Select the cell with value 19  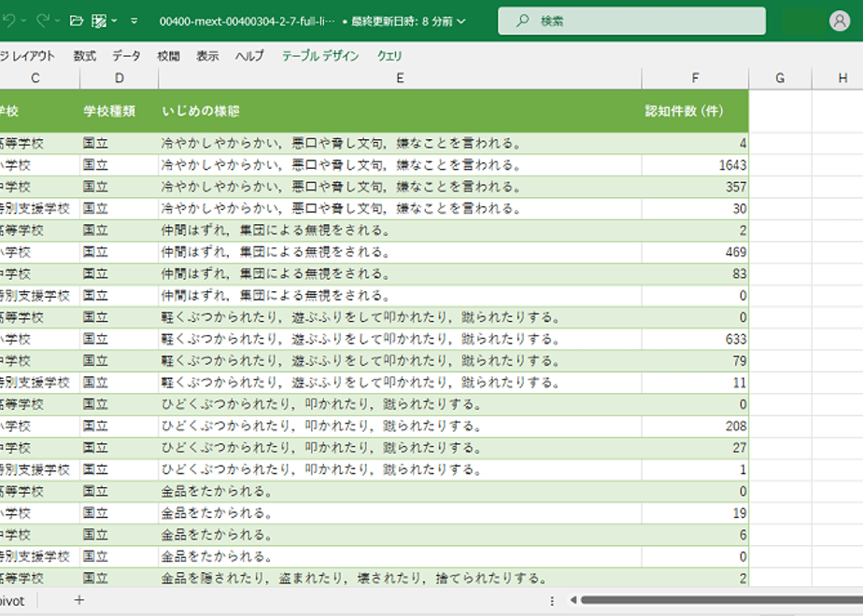pyautogui.click(x=695, y=512)
